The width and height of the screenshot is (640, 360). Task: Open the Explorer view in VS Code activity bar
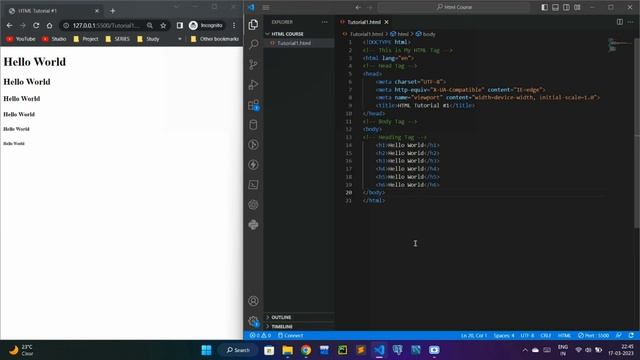pos(253,24)
